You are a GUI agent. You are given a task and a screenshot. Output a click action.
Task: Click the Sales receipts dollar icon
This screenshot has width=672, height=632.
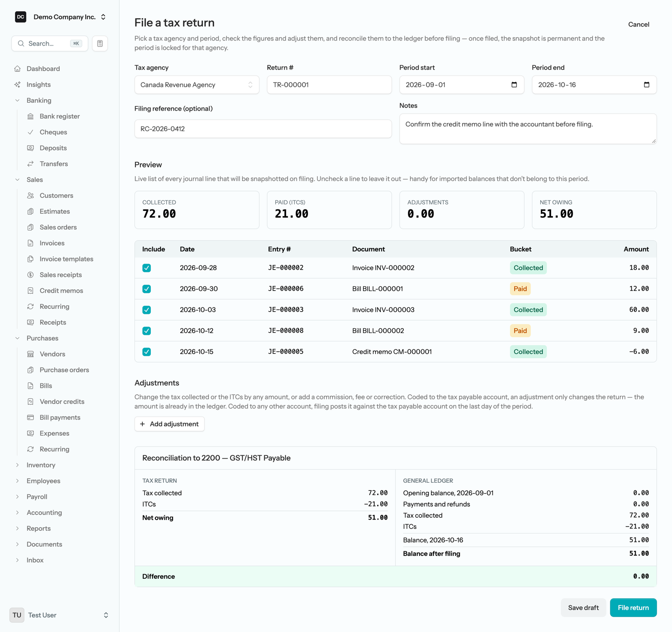(x=30, y=275)
